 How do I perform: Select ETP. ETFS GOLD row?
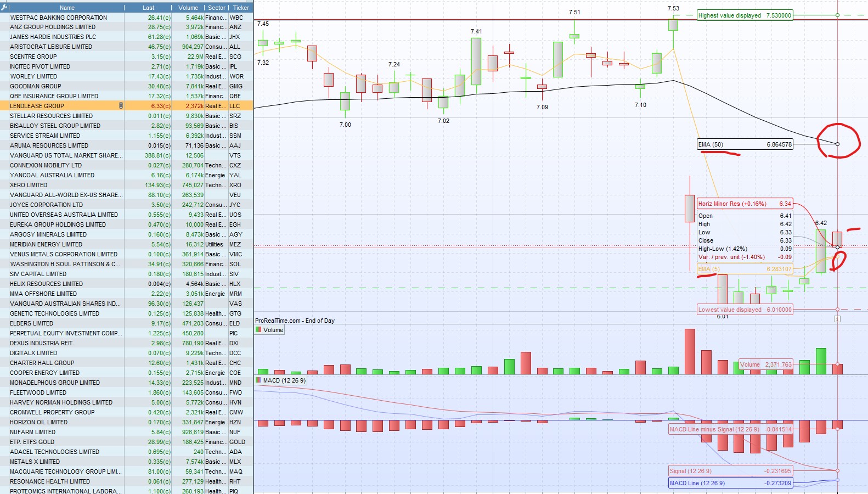(126, 442)
